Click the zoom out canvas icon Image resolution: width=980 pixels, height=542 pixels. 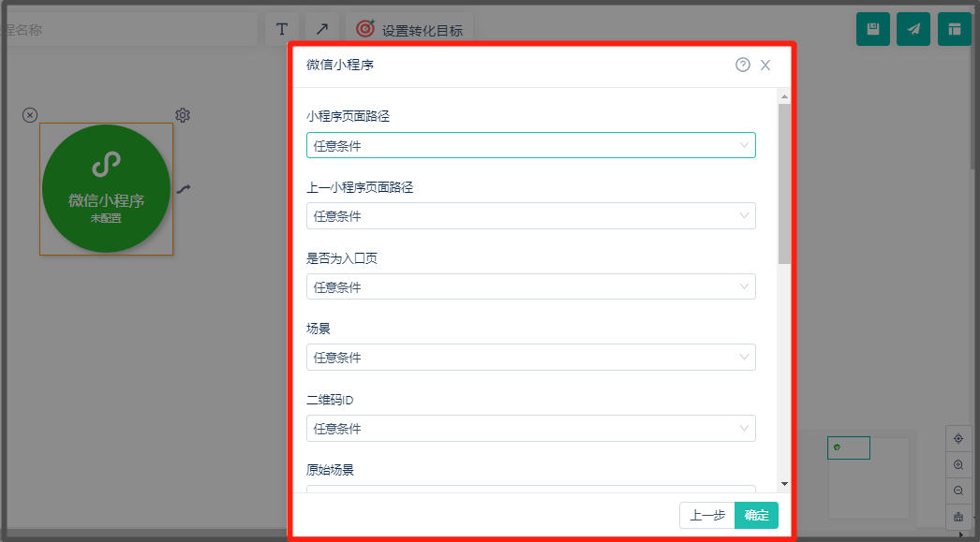point(958,491)
